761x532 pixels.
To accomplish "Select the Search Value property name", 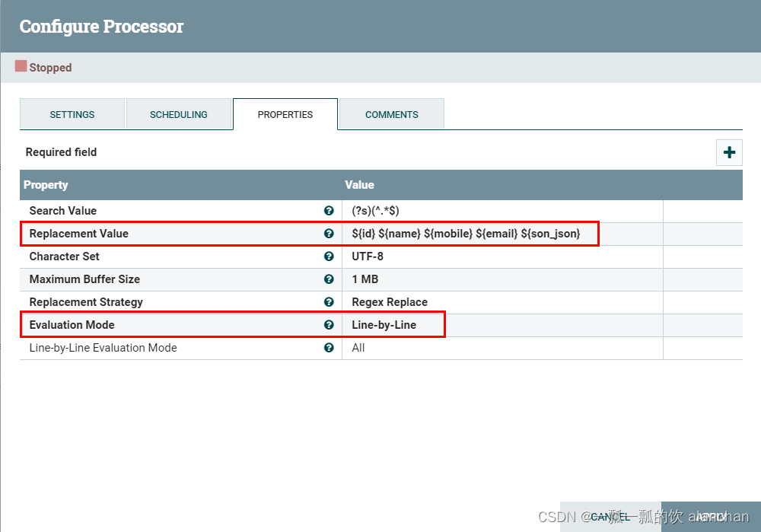I will (63, 211).
